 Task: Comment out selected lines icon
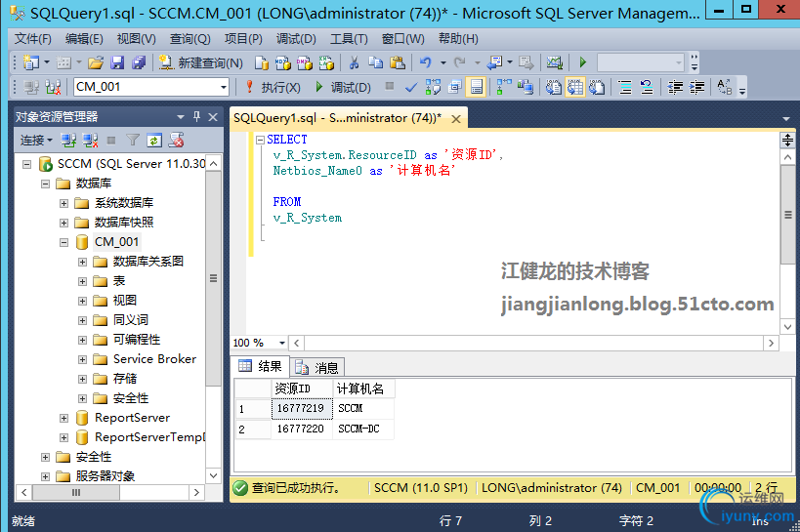625,87
